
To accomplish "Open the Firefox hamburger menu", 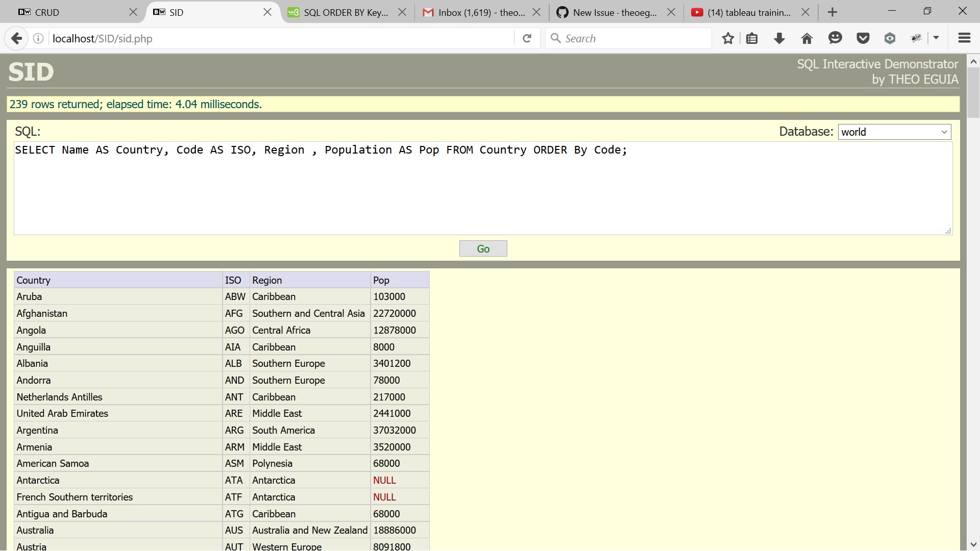I will coord(964,38).
